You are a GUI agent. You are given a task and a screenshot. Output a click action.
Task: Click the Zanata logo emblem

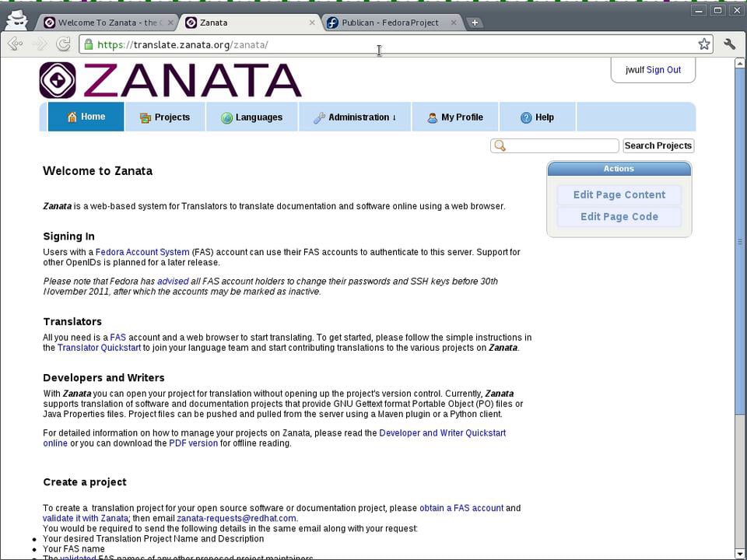[58, 80]
